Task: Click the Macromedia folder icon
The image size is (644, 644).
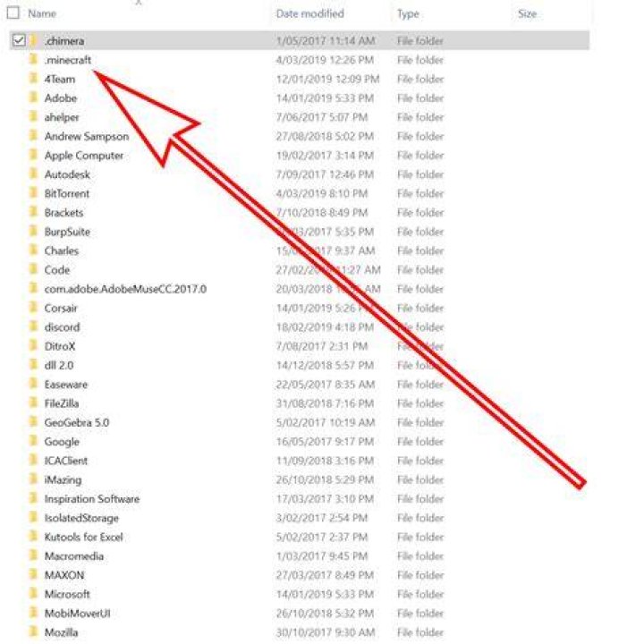Action: point(34,555)
